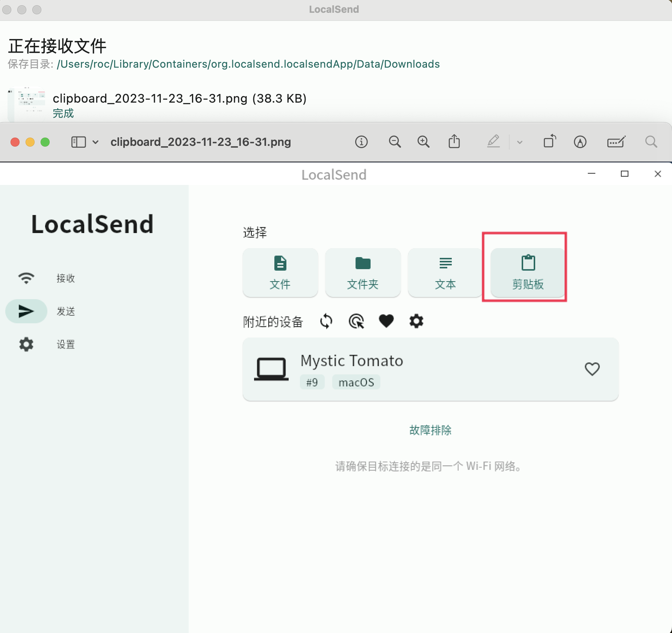Screen dimensions: 672x633
Task: Click the received file name clipboard_2023-11-23_16-31.png (38.3 KB)
Action: point(180,98)
